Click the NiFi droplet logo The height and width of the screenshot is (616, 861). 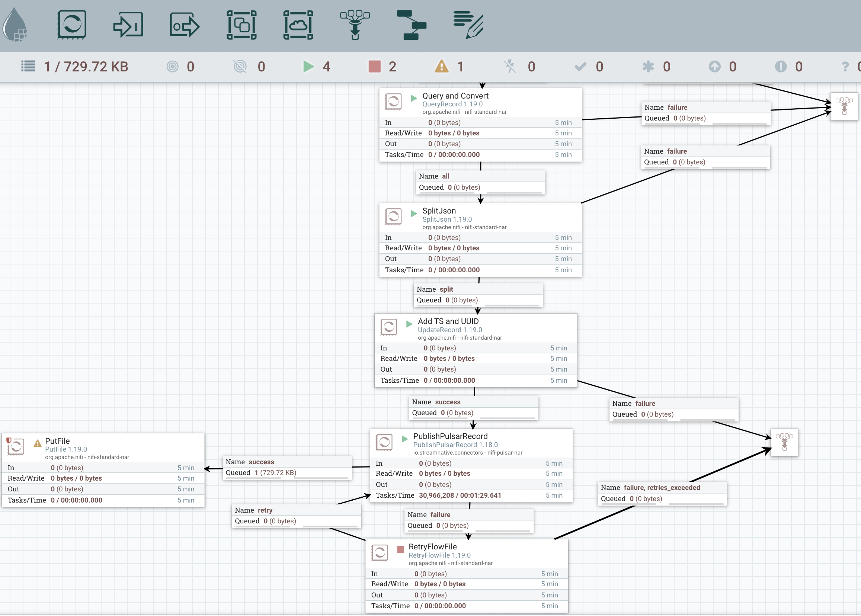(15, 25)
